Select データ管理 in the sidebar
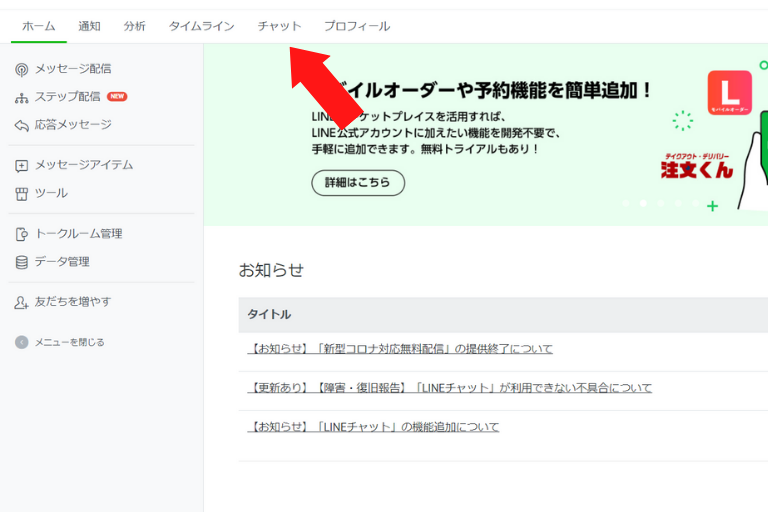The image size is (768, 512). click(62, 262)
